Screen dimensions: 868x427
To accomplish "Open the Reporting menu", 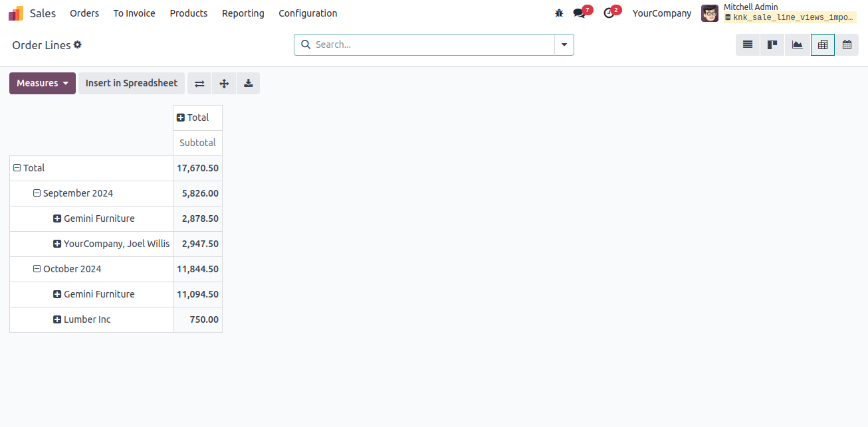I will [x=243, y=13].
